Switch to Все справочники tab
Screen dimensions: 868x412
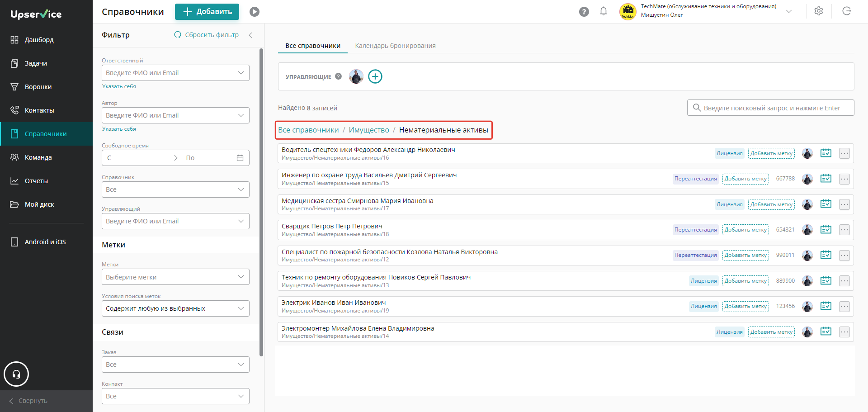click(313, 46)
